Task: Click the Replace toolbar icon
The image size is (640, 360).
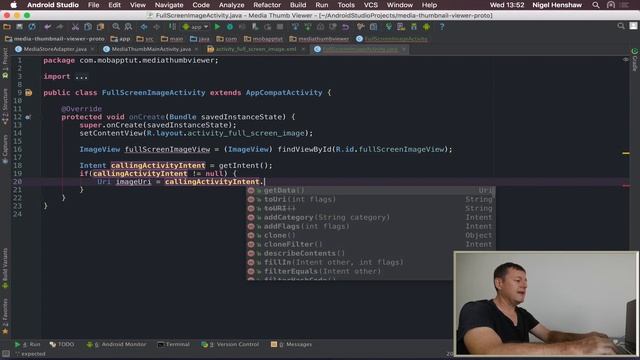Action: 128,27
